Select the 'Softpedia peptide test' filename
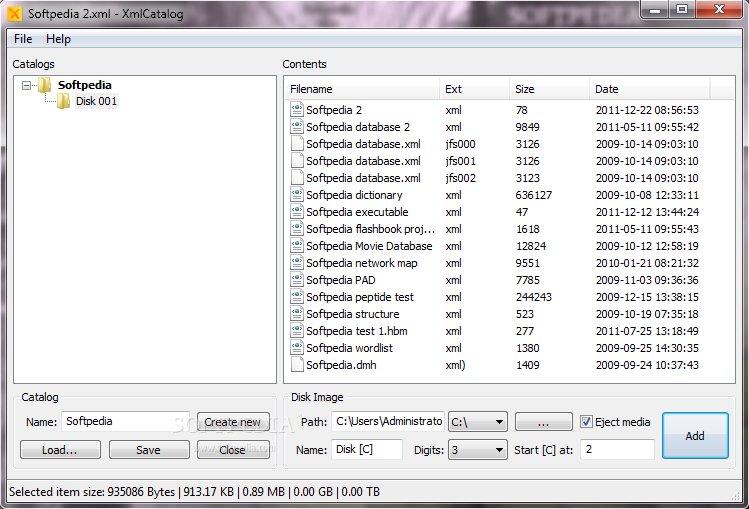Image resolution: width=749 pixels, height=509 pixels. pos(360,297)
